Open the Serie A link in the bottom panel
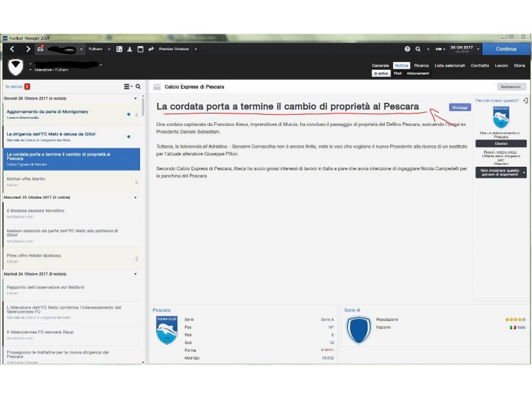This screenshot has height=399, width=532. click(352, 310)
